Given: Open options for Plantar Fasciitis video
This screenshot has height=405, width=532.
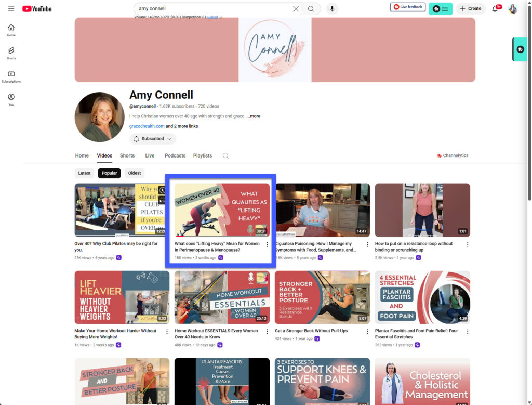Looking at the screenshot, I should [x=468, y=332].
